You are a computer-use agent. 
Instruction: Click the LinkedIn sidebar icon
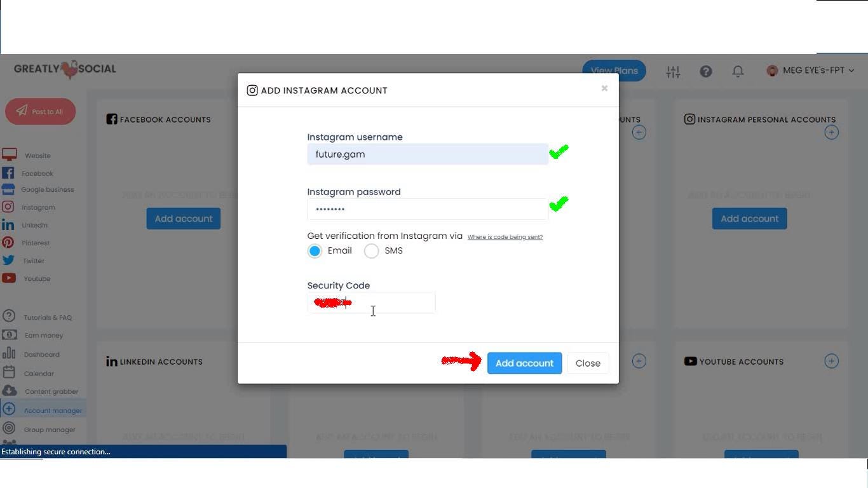pyautogui.click(x=8, y=225)
